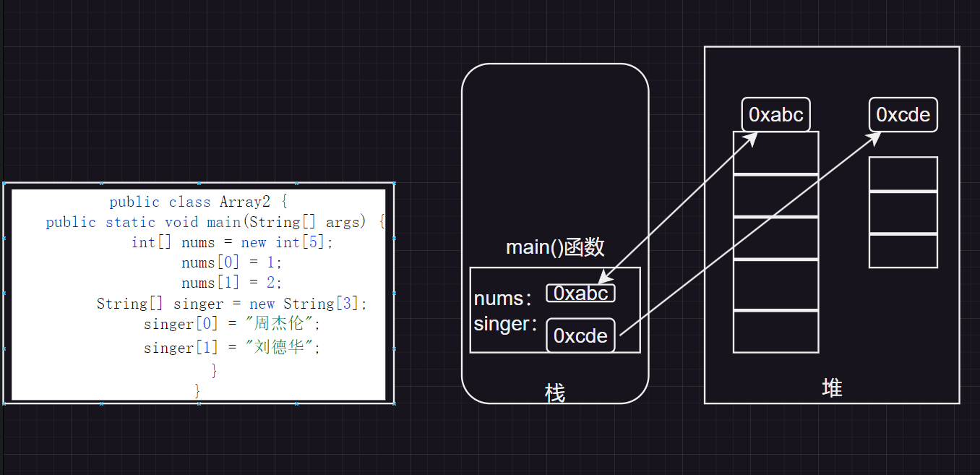Click the "public class Array2 {" code line
Viewport: 980px width, 475px height.
(x=199, y=202)
